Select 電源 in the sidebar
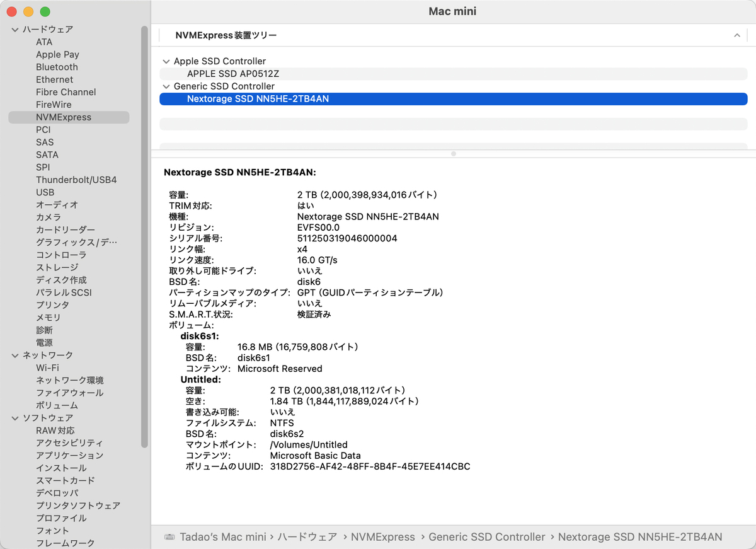This screenshot has height=549, width=756. pos(44,343)
